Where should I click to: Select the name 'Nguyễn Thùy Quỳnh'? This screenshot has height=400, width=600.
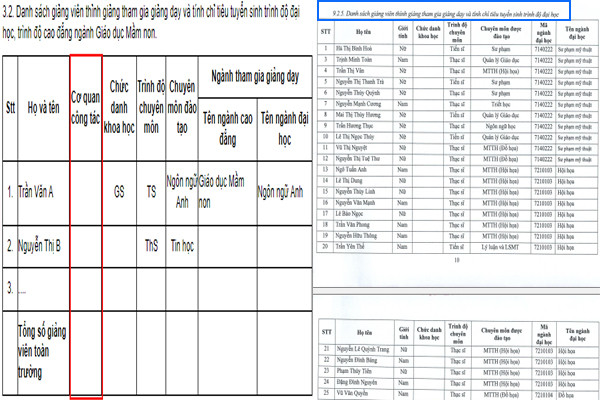[357, 93]
